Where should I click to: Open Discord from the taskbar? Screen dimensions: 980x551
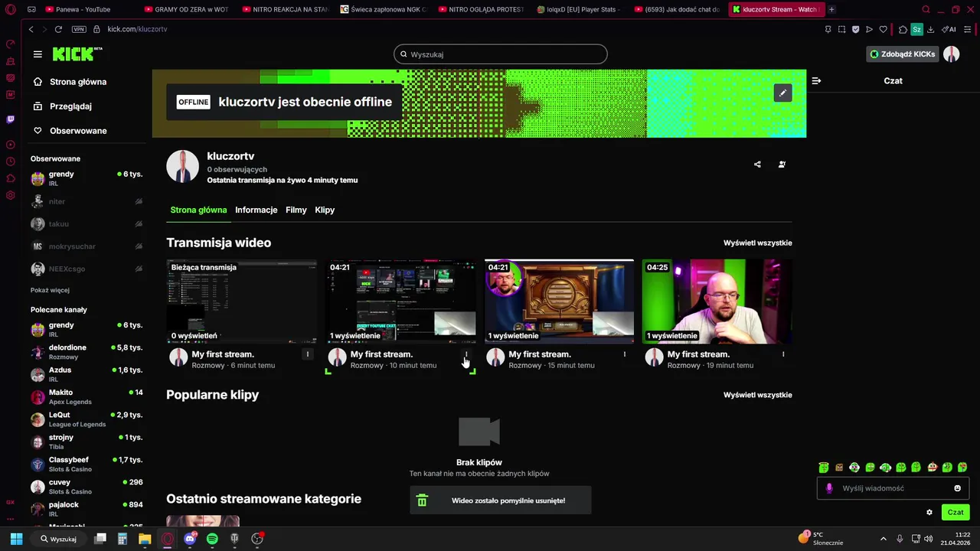[190, 539]
